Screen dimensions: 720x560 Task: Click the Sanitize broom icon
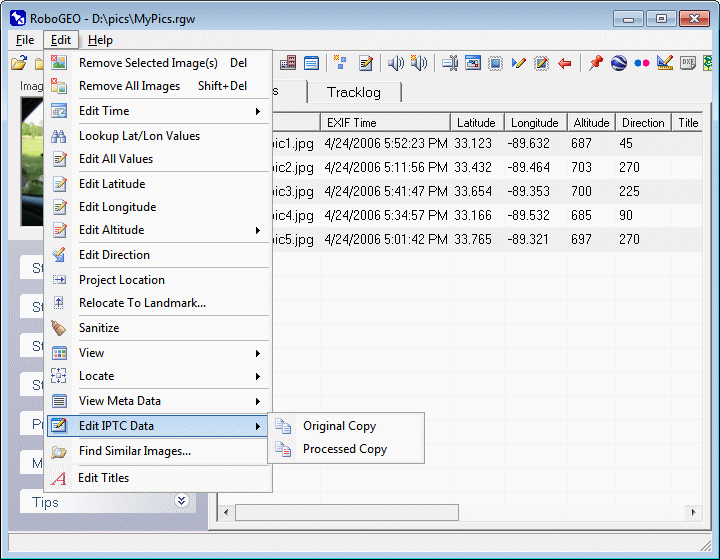(x=59, y=328)
